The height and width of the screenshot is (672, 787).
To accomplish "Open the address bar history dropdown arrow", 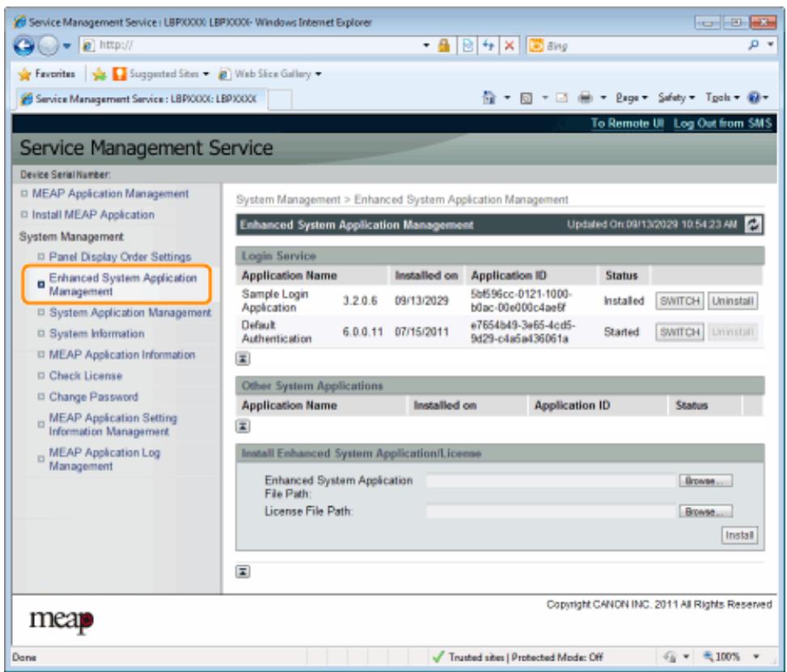I will (x=426, y=45).
